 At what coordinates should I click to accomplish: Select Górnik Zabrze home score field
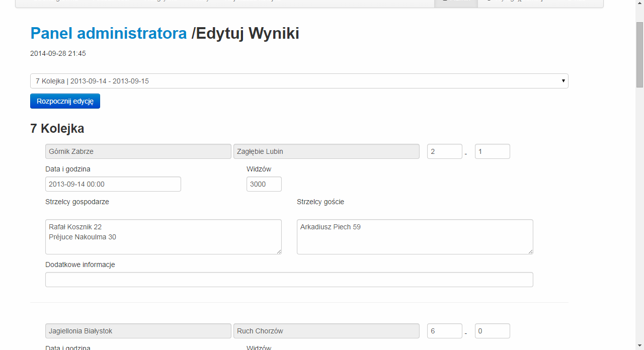point(444,151)
